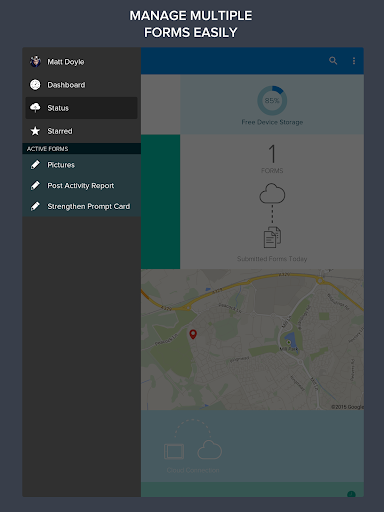This screenshot has height=512, width=384.
Task: Click the Status cloud icon
Action: pos(35,108)
